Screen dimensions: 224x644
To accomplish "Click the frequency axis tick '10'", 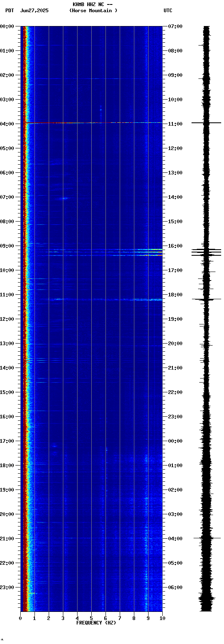I will (162, 618).
